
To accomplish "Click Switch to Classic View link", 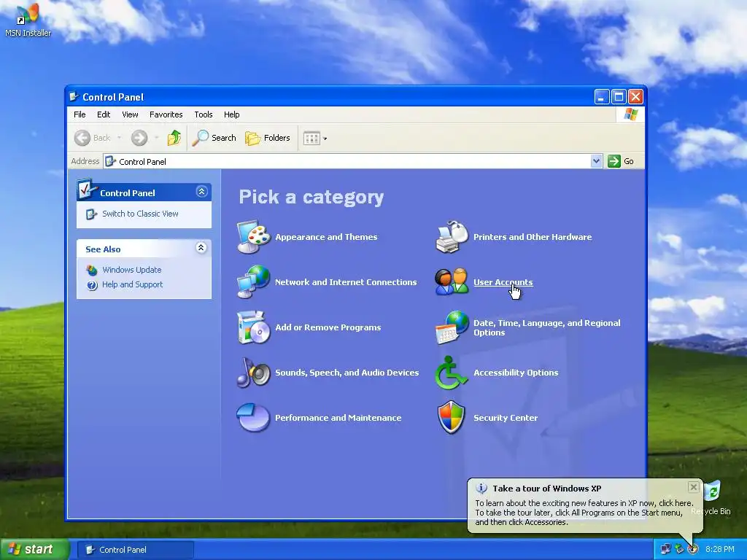I will (140, 214).
